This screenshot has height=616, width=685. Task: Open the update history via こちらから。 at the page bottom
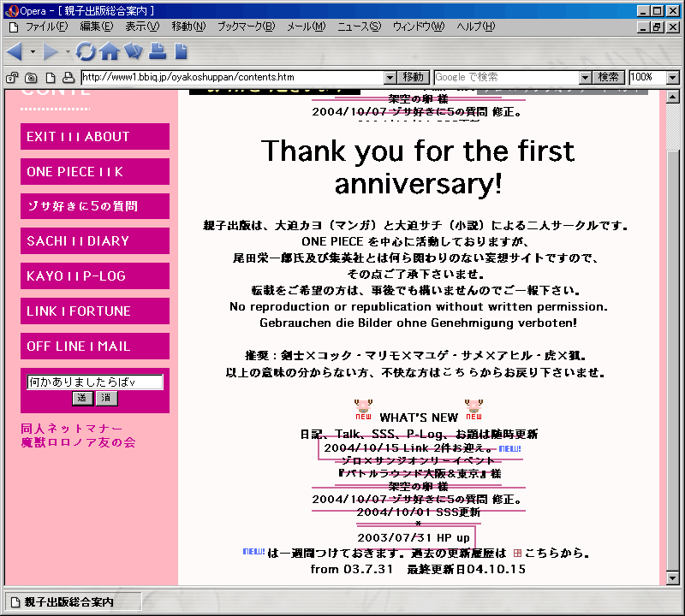coord(557,554)
